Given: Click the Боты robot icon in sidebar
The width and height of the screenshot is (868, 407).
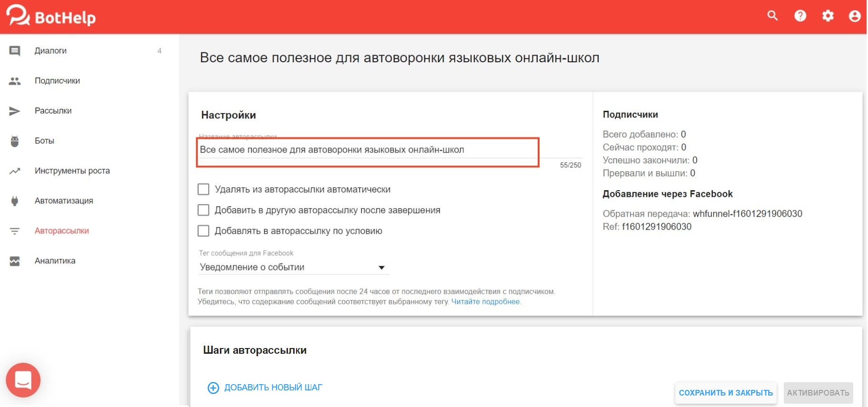Looking at the screenshot, I should pyautogui.click(x=15, y=141).
